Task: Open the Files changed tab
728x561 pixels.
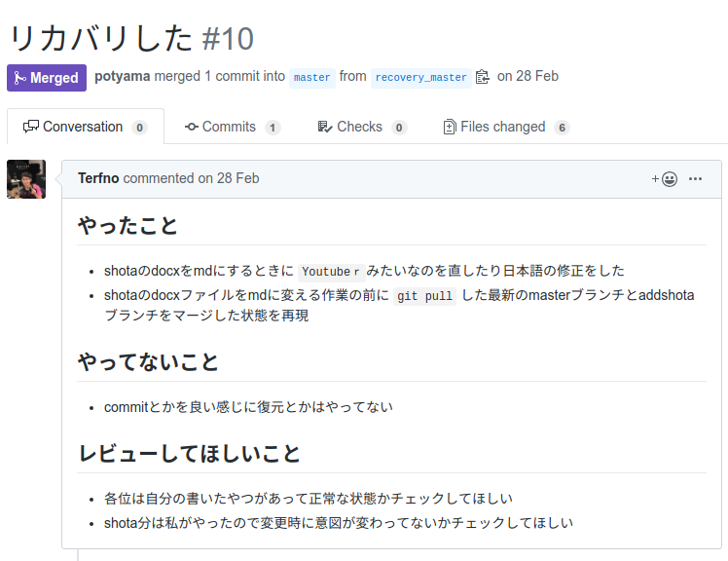Action: (506, 127)
